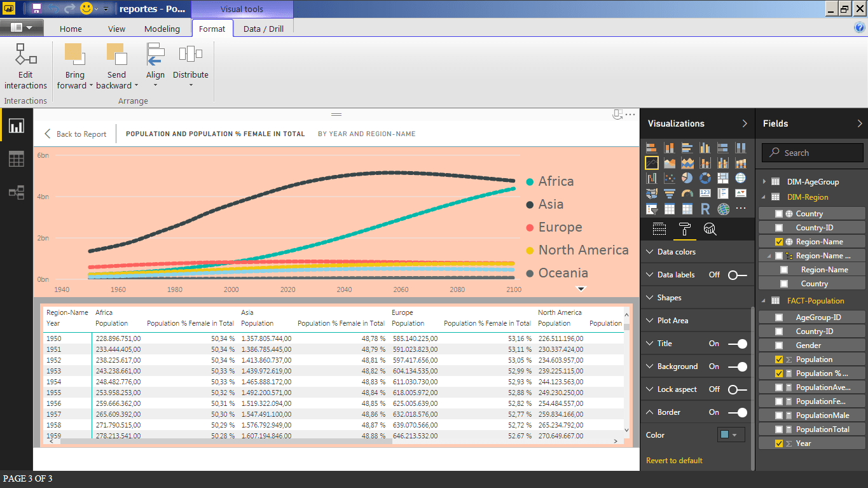Choose the card visualization showing 123
The width and height of the screenshot is (868, 488).
point(705,193)
